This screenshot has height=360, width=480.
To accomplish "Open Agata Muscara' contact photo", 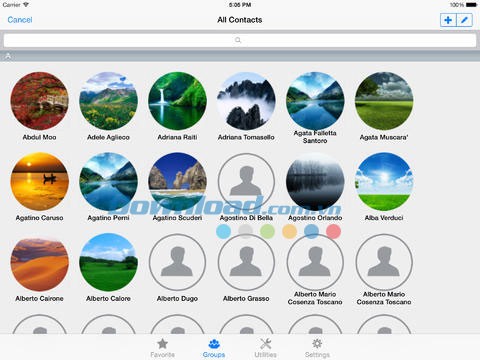I will (384, 101).
